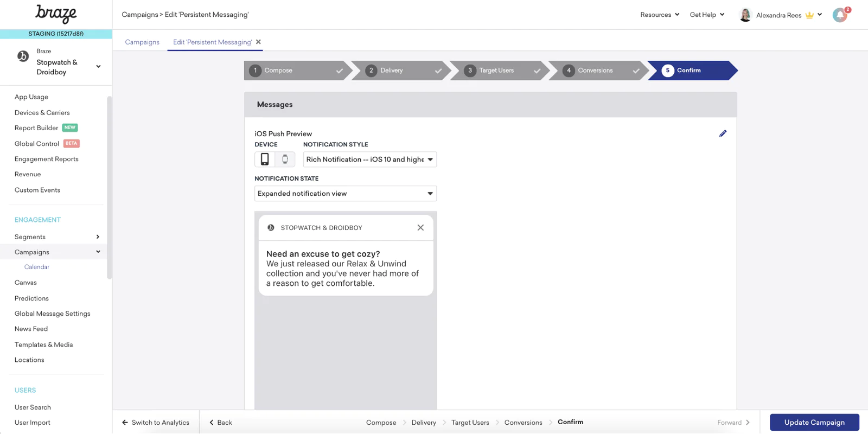Select the phone device preview icon
Image resolution: width=868 pixels, height=434 pixels.
pos(265,159)
